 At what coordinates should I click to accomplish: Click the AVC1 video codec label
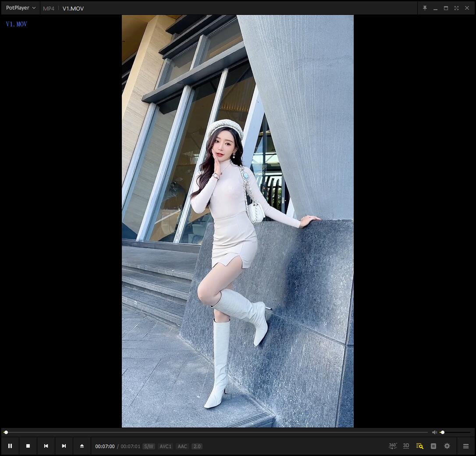pyautogui.click(x=165, y=446)
